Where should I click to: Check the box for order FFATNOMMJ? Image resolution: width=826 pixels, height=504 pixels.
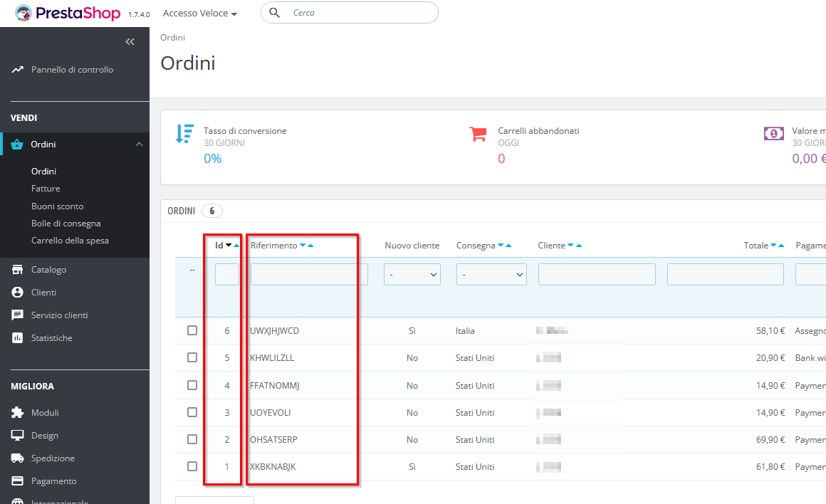point(192,385)
